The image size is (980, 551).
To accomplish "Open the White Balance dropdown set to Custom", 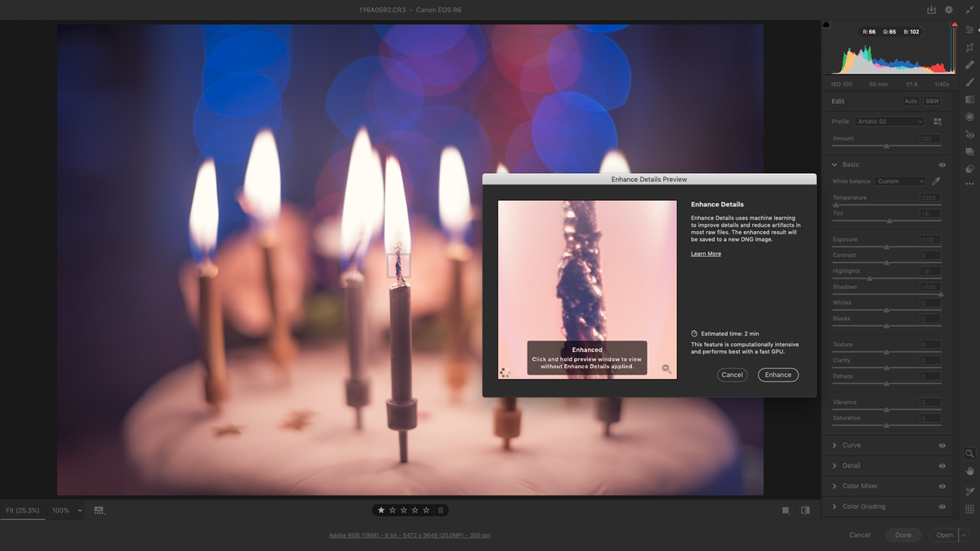I will (x=898, y=181).
